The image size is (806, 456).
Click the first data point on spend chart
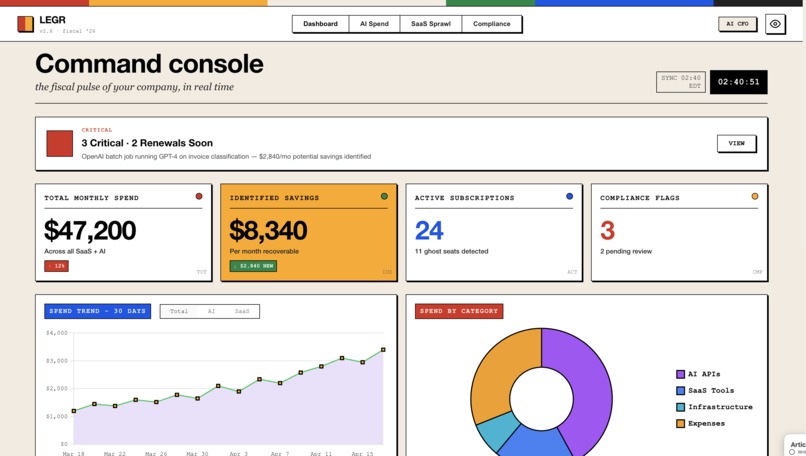click(x=74, y=411)
